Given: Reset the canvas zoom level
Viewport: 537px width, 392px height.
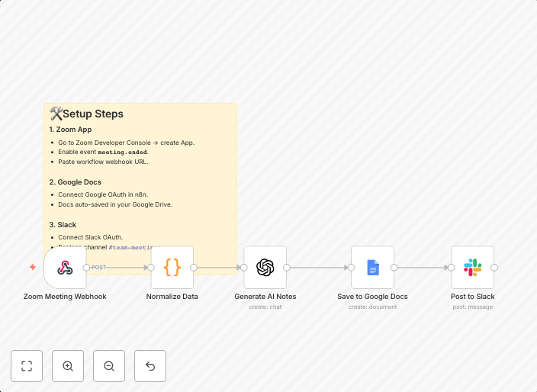Looking at the screenshot, I should pos(150,366).
